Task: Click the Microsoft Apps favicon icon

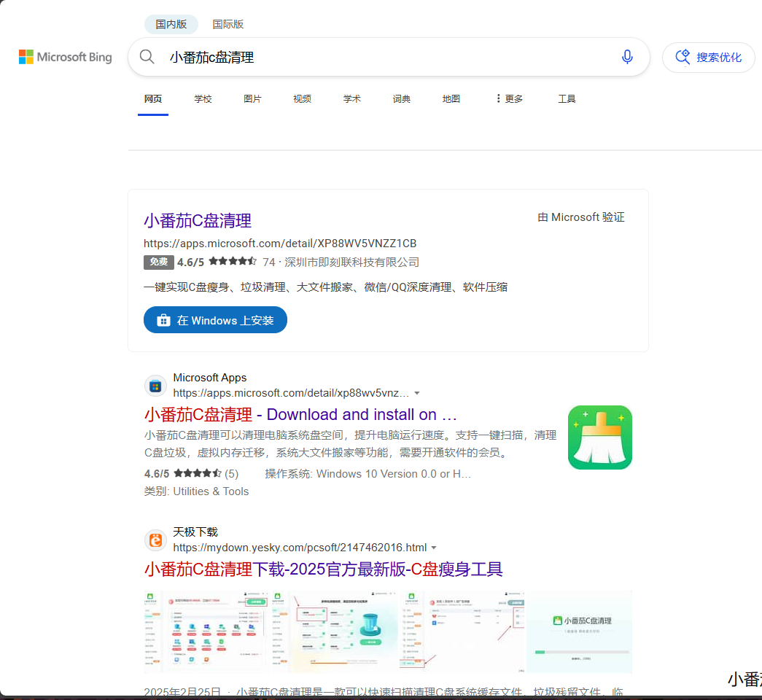Action: pyautogui.click(x=155, y=386)
